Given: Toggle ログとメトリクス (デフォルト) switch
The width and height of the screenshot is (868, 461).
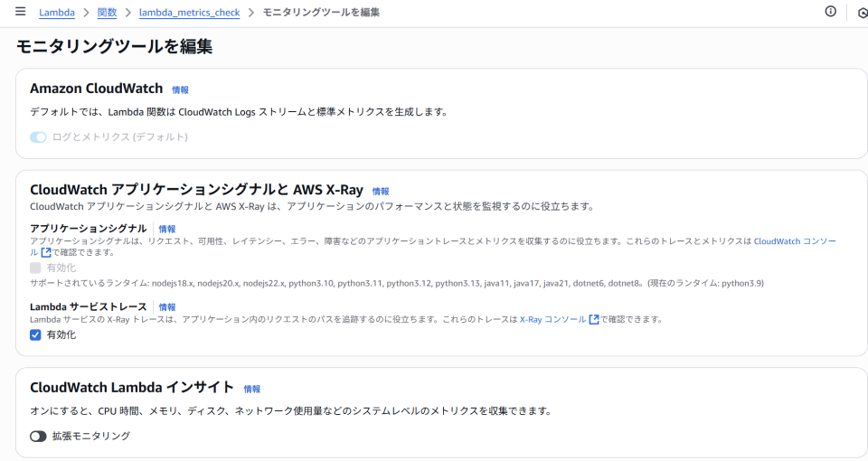Looking at the screenshot, I should point(38,136).
